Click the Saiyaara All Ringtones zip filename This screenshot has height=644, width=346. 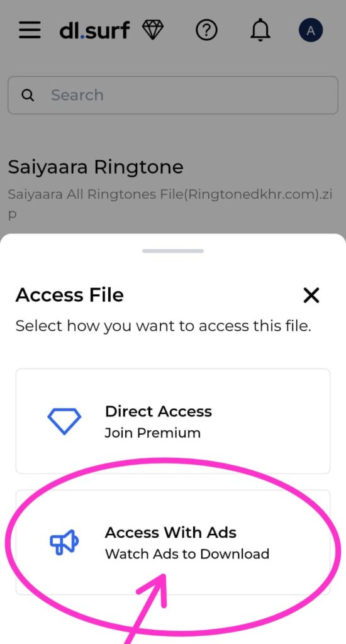(170, 204)
